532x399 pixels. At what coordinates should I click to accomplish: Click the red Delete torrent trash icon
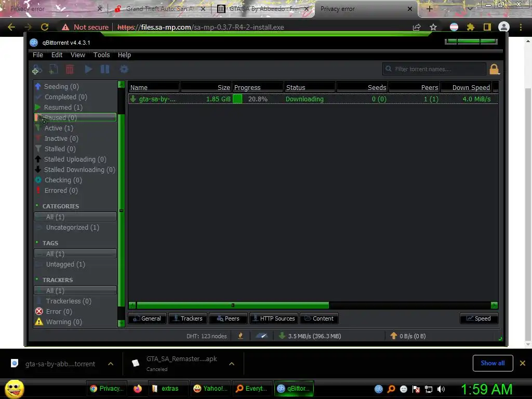[x=70, y=70]
